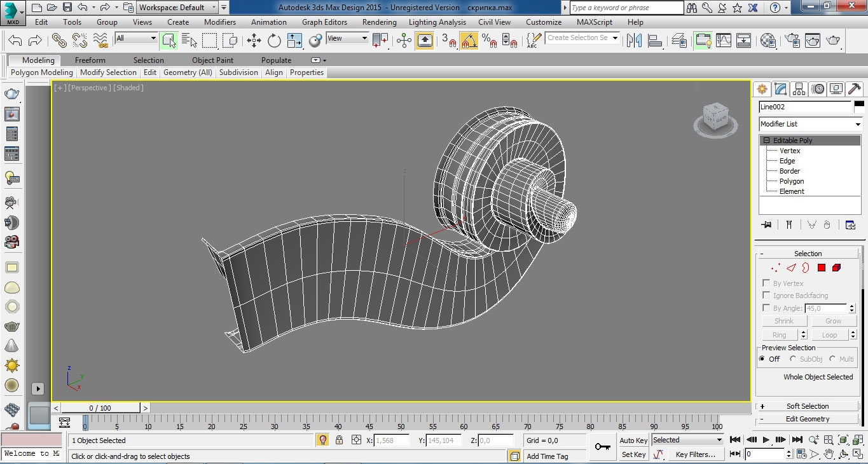The width and height of the screenshot is (868, 464).
Task: Click the Mirror tool icon
Action: [x=634, y=41]
